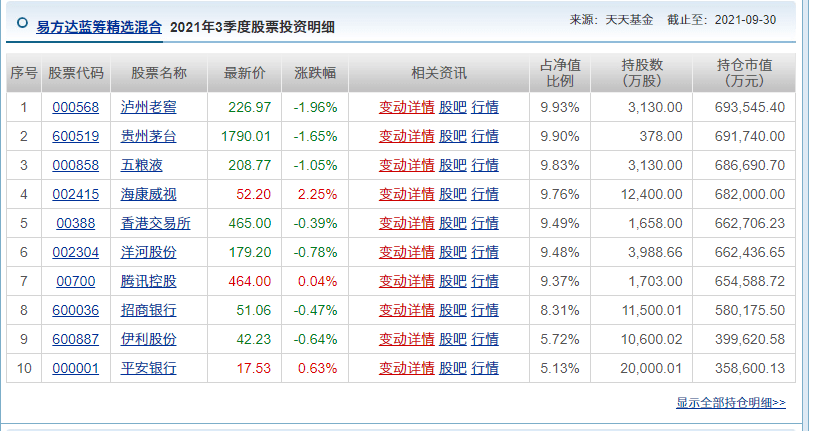The width and height of the screenshot is (819, 431).
Task: Open 股吧 for 贵州茅台
Action: click(452, 135)
